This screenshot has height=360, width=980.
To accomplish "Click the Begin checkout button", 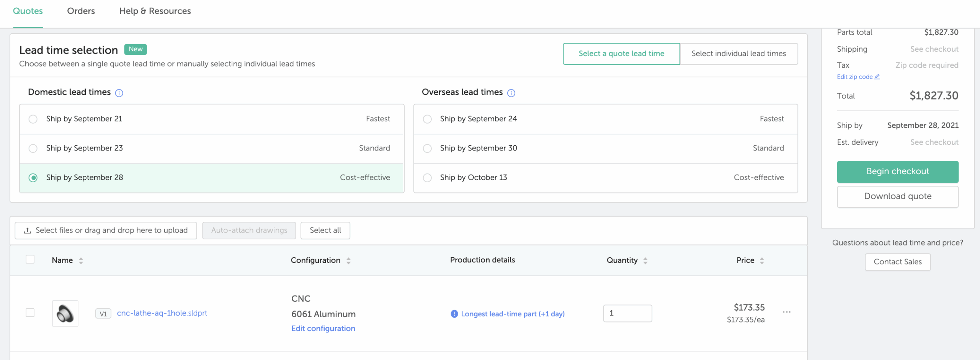I will tap(897, 172).
